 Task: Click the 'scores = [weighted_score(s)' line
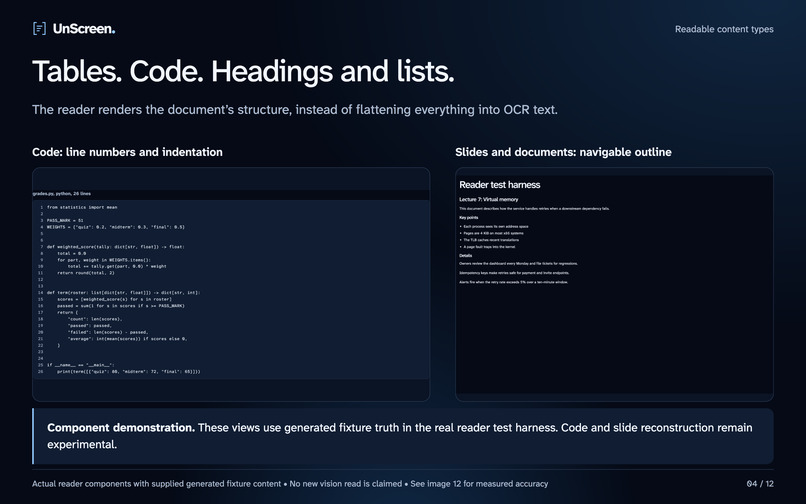pos(114,299)
